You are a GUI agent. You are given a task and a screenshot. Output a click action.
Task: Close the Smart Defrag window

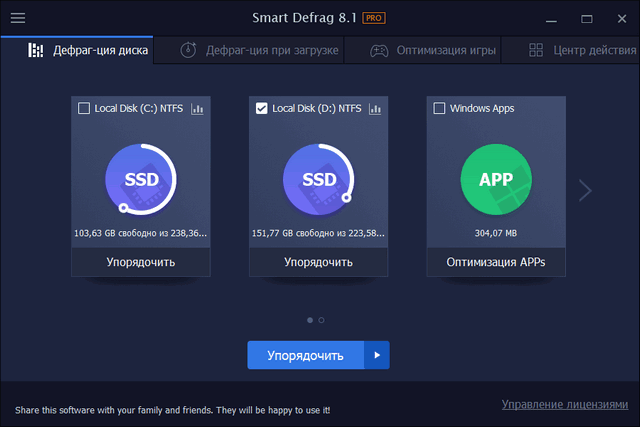click(x=622, y=19)
